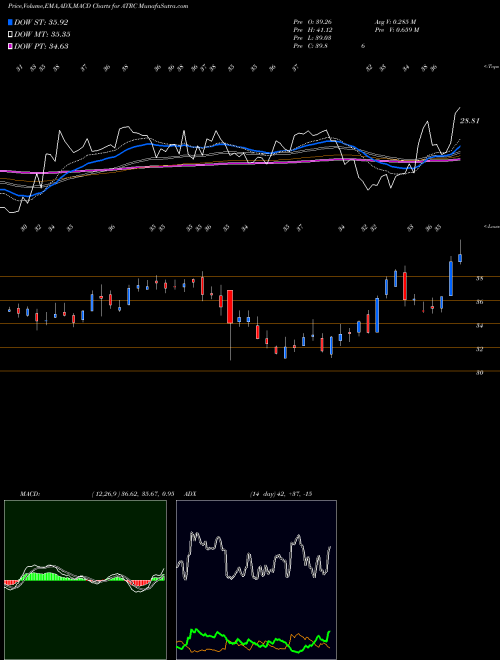Viewport: 500px width, 660px height.
Task: Click the Pre L: 39.03 value
Action: (x=313, y=38)
